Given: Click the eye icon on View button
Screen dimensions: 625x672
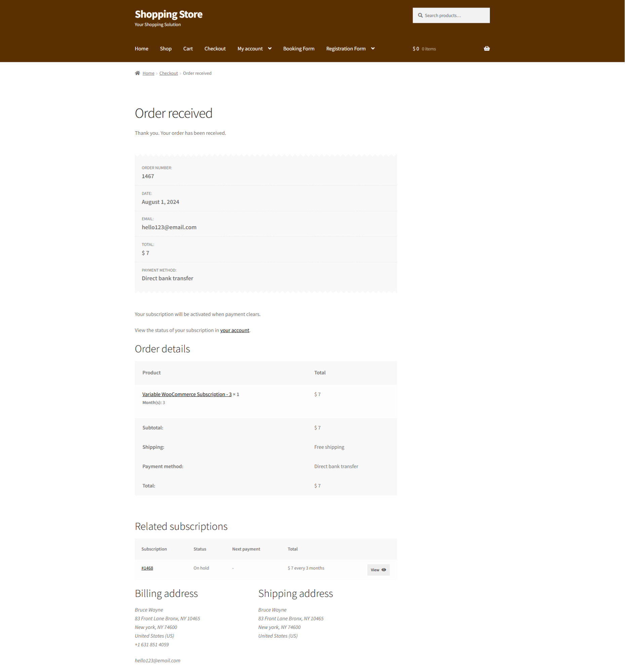Looking at the screenshot, I should coord(384,570).
